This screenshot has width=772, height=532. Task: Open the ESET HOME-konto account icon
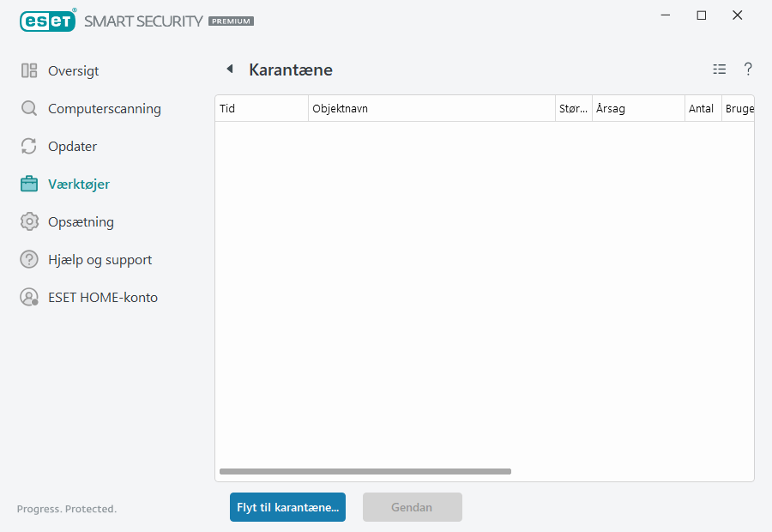(29, 297)
